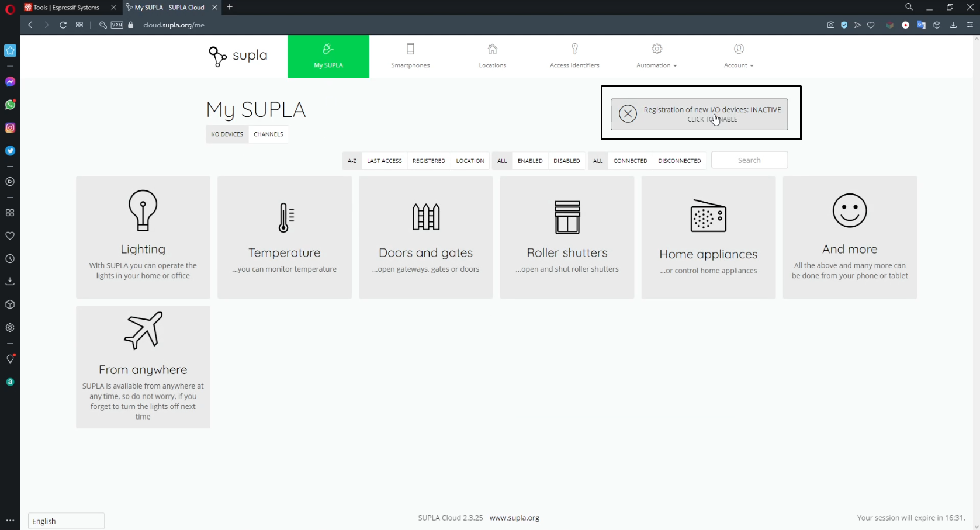
Task: Open the lightbulb icon in the sidebar
Action: 10,359
